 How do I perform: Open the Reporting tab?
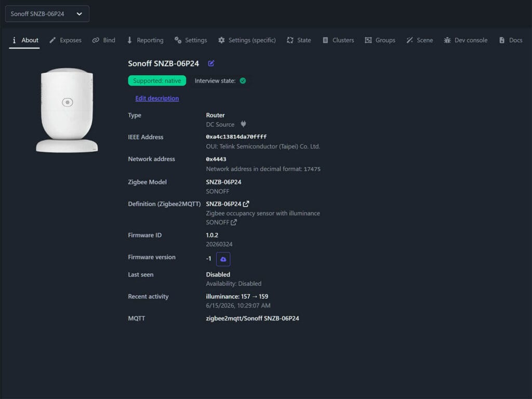(145, 40)
